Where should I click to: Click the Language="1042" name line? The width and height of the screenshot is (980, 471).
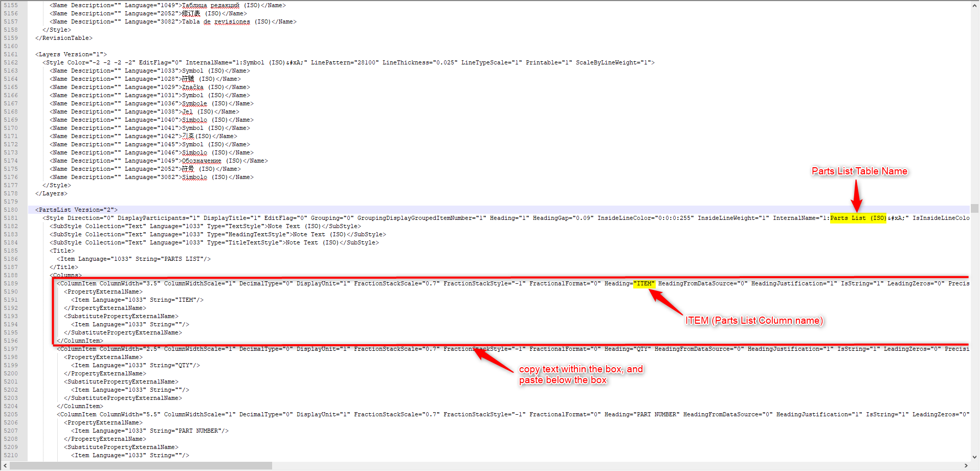143,136
